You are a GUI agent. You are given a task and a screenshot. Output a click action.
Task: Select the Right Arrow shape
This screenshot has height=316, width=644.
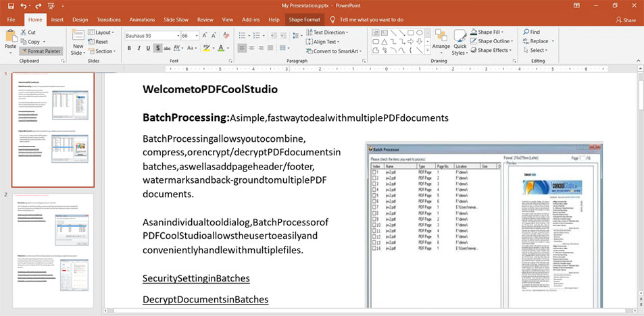point(411,41)
